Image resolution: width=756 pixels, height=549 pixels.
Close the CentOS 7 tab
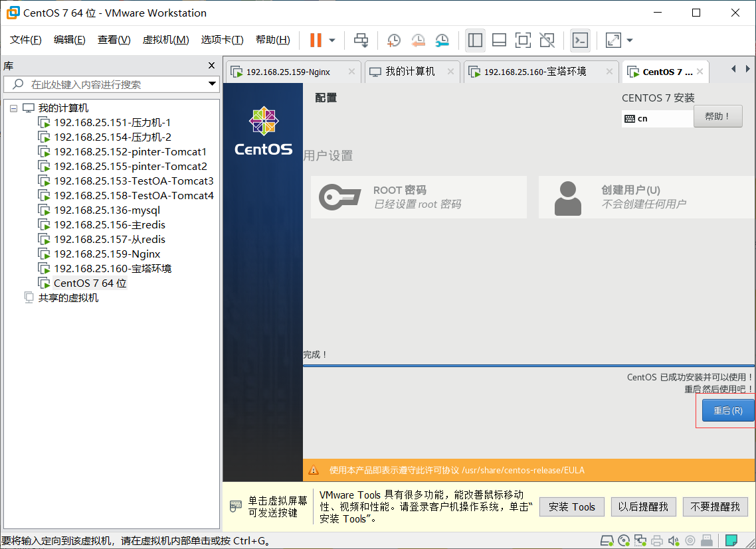click(700, 71)
